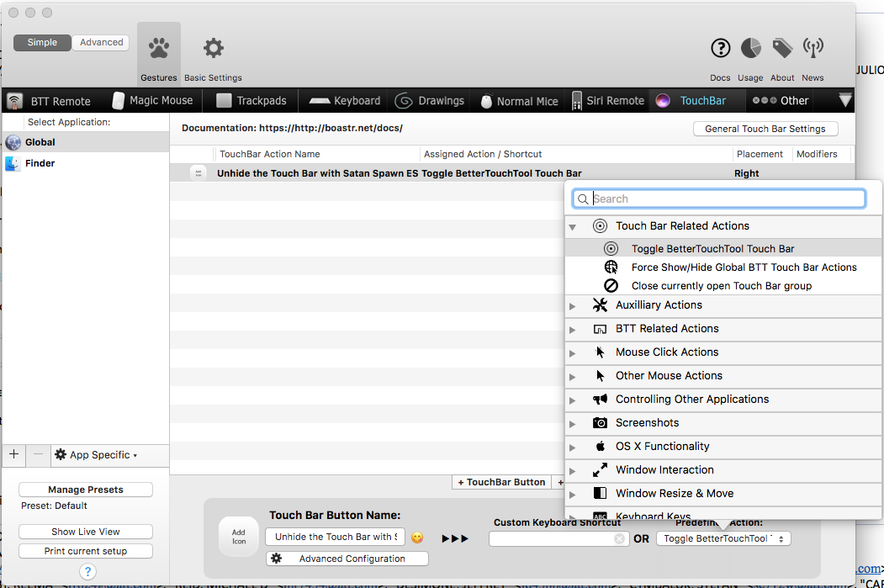884x588 pixels.
Task: Switch to Keyboard tab
Action: (x=345, y=100)
